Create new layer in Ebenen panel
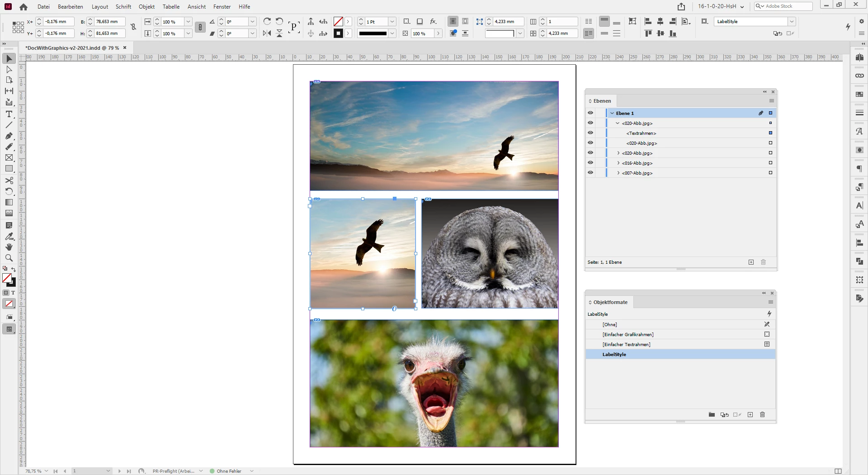Image resolution: width=868 pixels, height=475 pixels. 751,262
